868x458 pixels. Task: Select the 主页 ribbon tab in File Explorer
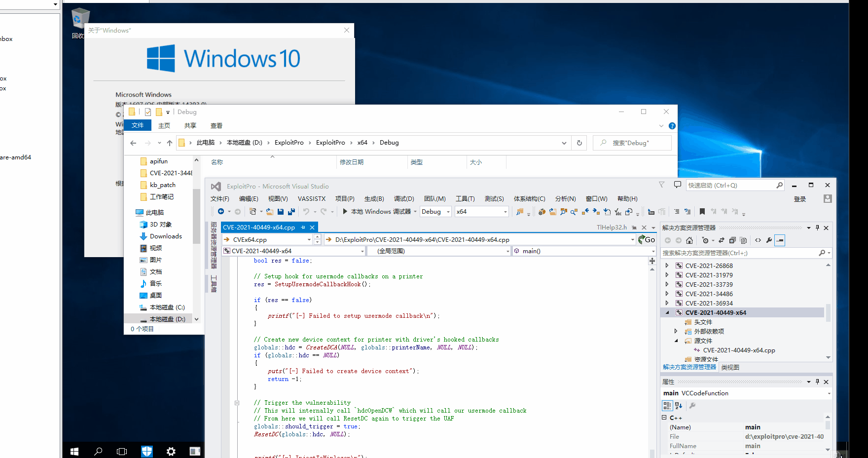(x=164, y=125)
